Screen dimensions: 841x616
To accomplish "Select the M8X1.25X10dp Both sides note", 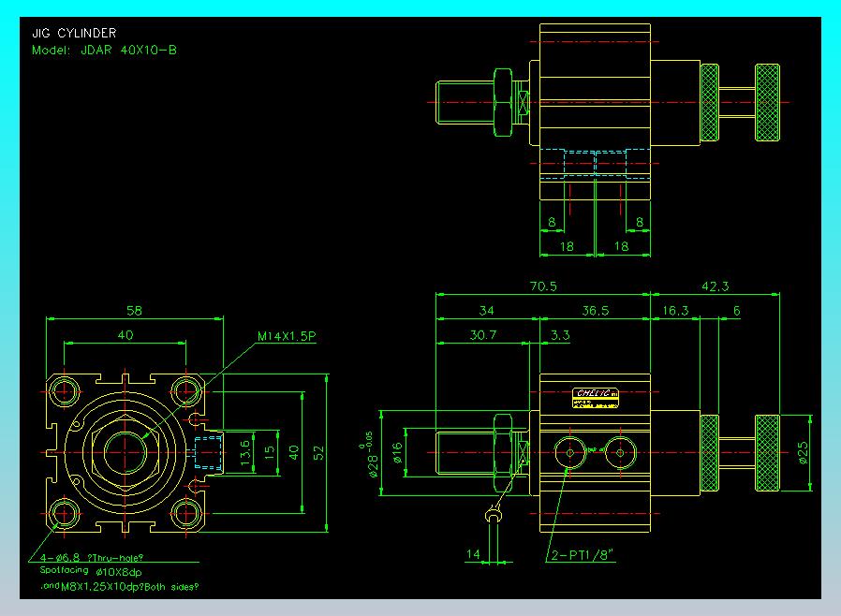I will 130,587.
